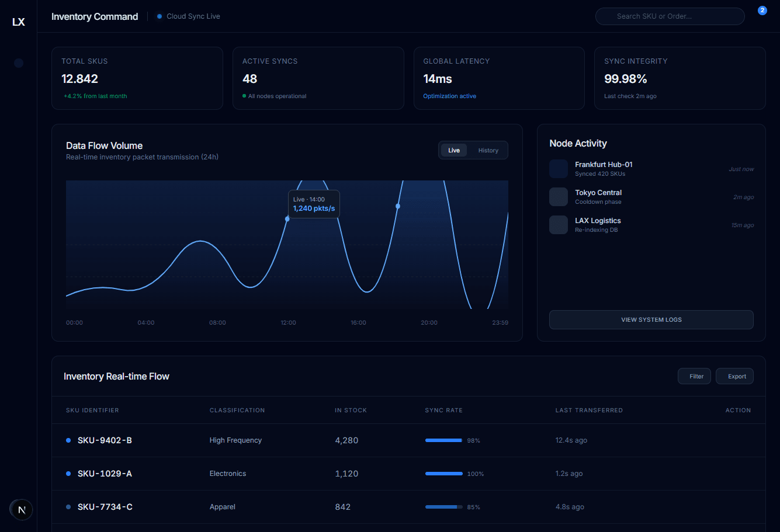The height and width of the screenshot is (532, 780).
Task: Click the Cloud Sync Live status indicator
Action: coord(188,16)
